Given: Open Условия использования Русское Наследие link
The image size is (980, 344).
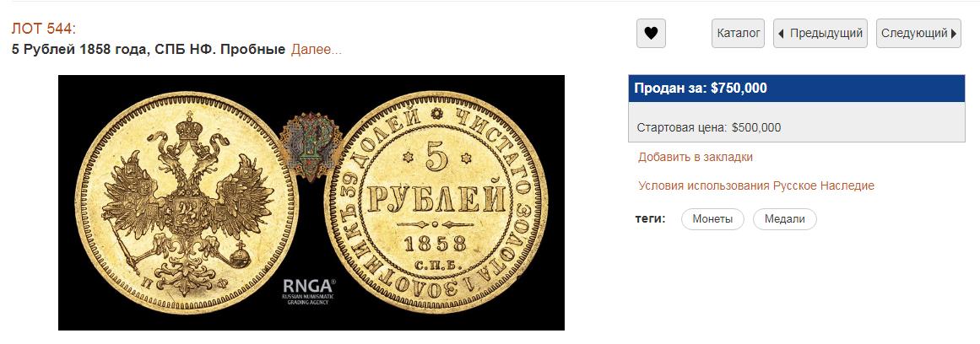Looking at the screenshot, I should (756, 186).
